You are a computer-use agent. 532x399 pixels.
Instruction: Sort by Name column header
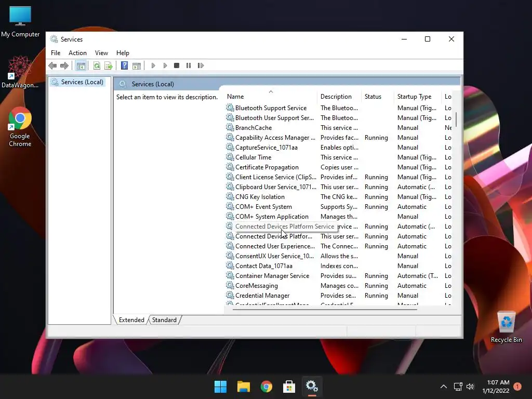[x=271, y=96]
